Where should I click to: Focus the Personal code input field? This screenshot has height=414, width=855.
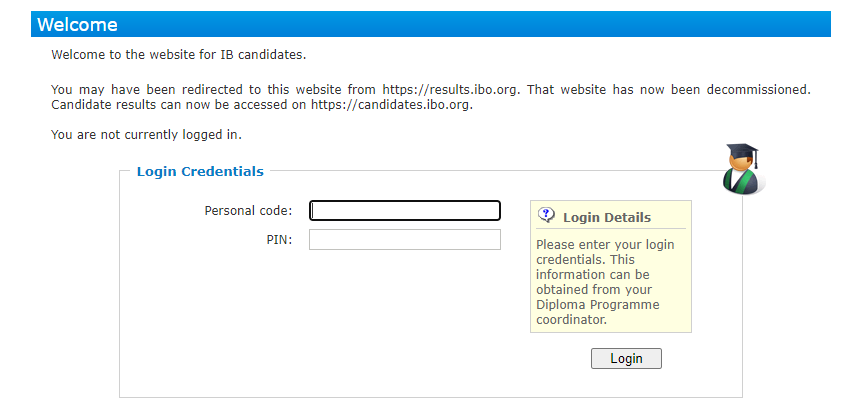tap(404, 211)
